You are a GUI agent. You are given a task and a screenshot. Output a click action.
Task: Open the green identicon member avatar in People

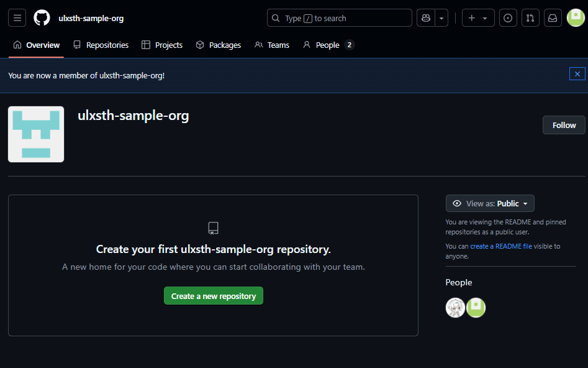coord(476,308)
